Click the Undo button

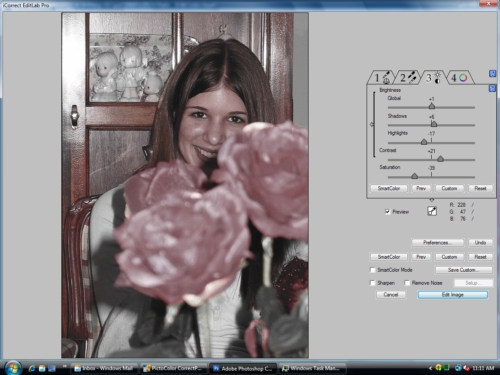tap(480, 243)
